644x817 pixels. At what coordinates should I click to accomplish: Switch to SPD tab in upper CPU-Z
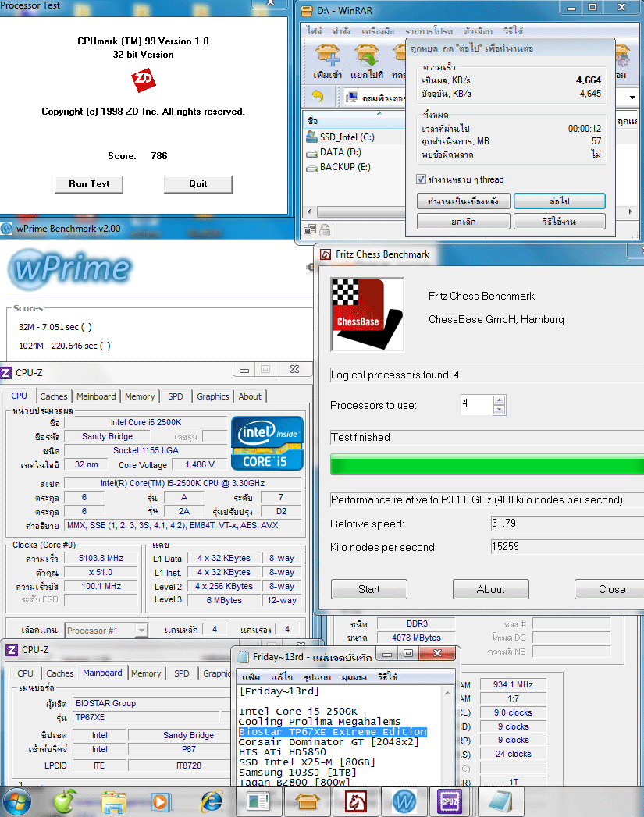[x=176, y=396]
